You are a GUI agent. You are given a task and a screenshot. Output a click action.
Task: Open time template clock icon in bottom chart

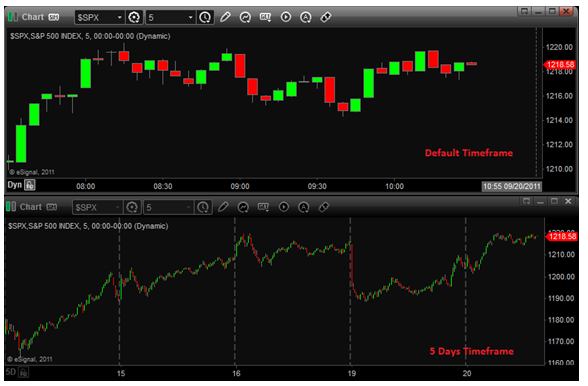click(203, 207)
